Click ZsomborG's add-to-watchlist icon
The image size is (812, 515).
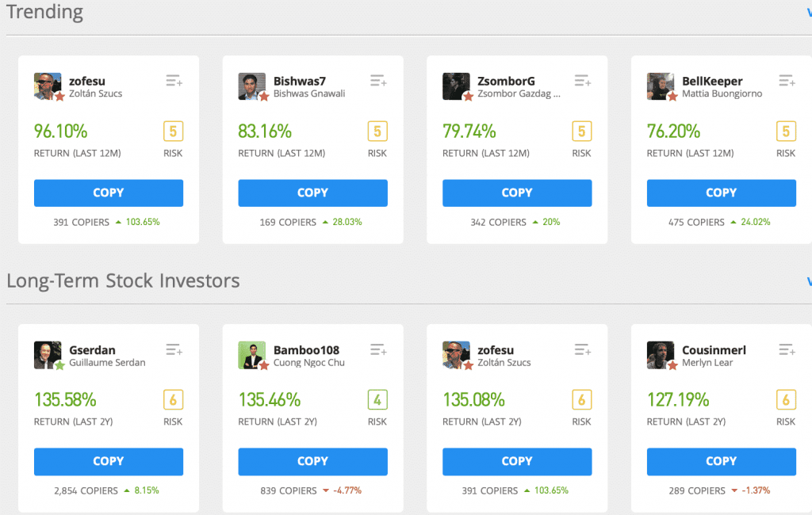click(583, 81)
